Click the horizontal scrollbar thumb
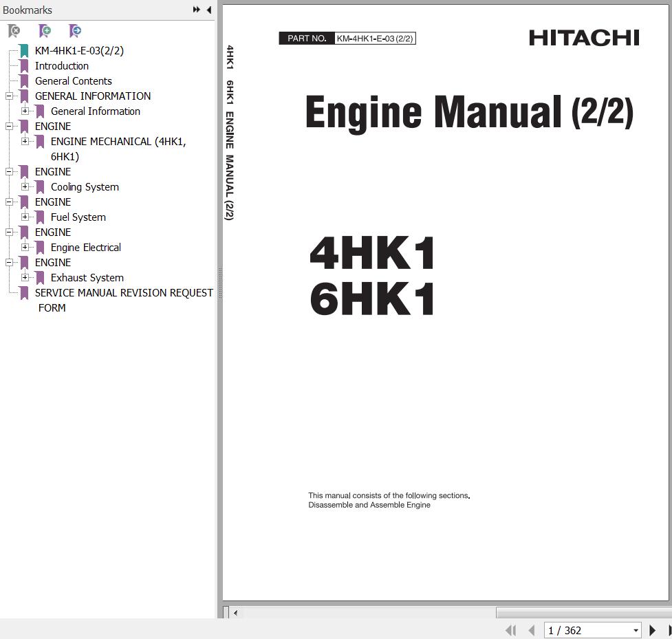 (x=584, y=612)
